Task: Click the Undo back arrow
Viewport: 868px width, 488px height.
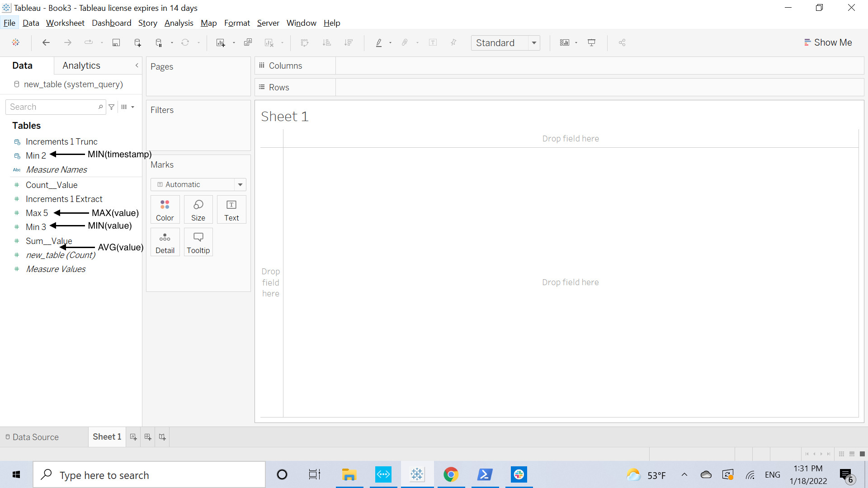Action: pyautogui.click(x=46, y=42)
